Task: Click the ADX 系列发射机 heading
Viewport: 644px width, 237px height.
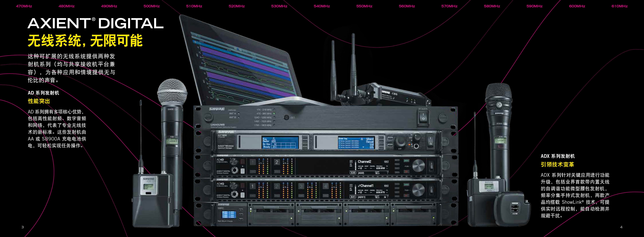Action: (x=558, y=156)
